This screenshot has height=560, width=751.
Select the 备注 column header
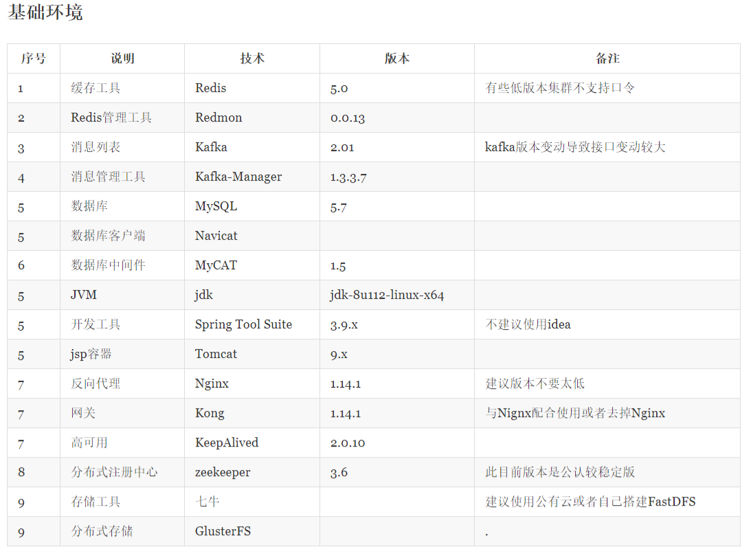coord(607,58)
